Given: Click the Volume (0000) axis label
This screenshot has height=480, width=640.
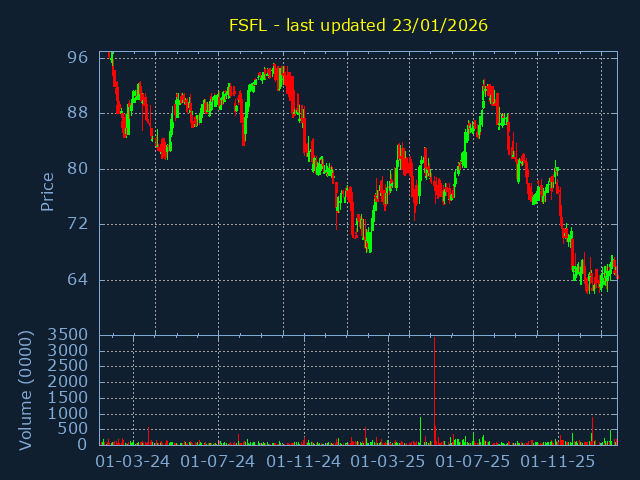Looking at the screenshot, I should 26,390.
